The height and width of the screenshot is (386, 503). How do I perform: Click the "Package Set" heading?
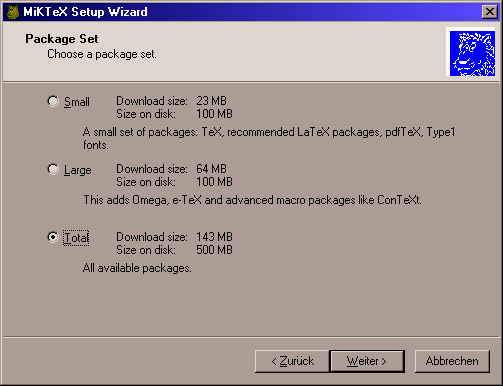click(62, 39)
